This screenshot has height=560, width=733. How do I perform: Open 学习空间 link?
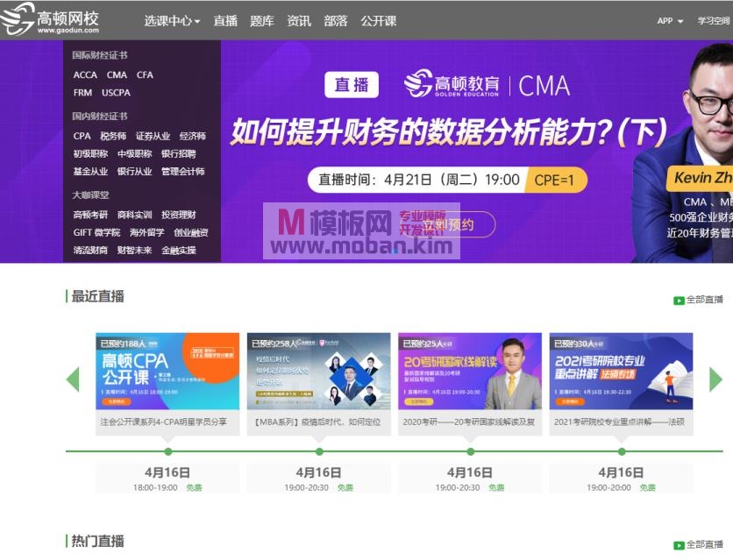coord(714,21)
